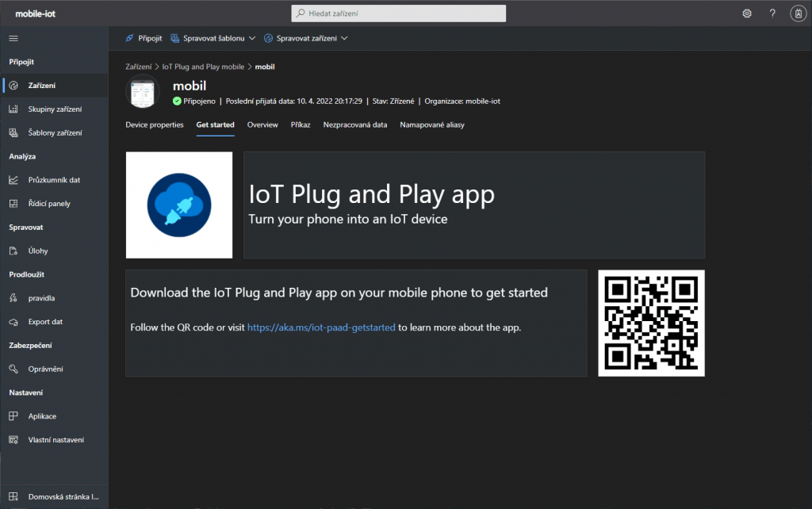Open Skupiny zařízení in the sidebar
Image resolution: width=812 pixels, height=509 pixels.
55,109
